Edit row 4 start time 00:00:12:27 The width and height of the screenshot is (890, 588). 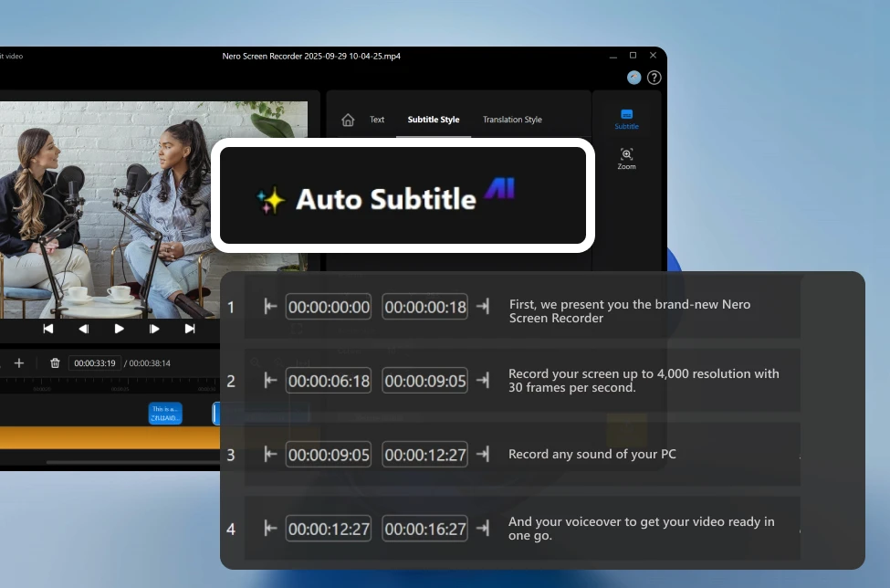(x=329, y=529)
